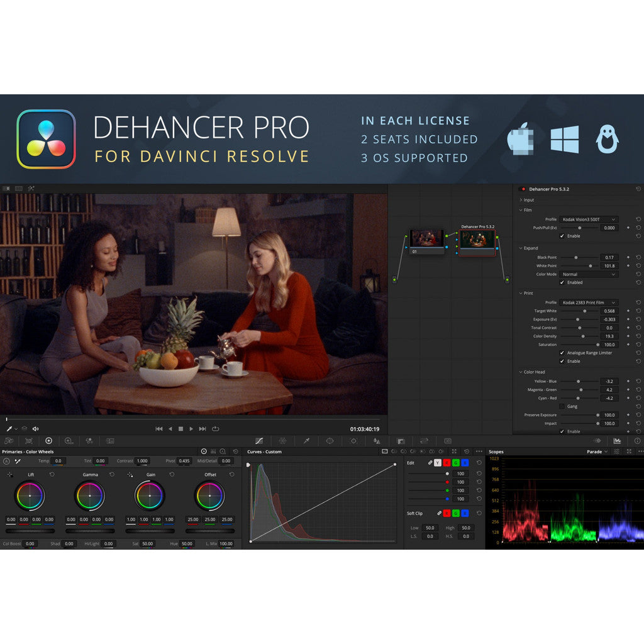Select the Qualifier eyedropper palette icon

(306, 441)
